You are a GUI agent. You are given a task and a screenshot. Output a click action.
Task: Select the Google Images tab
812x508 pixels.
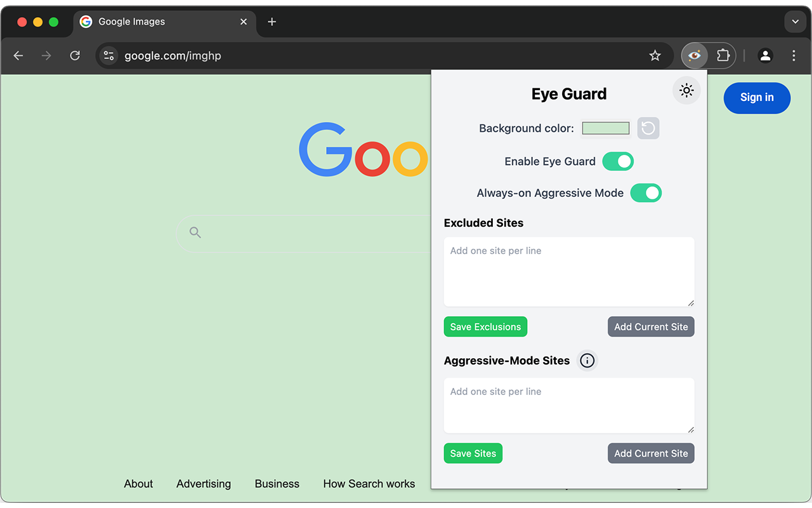[159, 22]
